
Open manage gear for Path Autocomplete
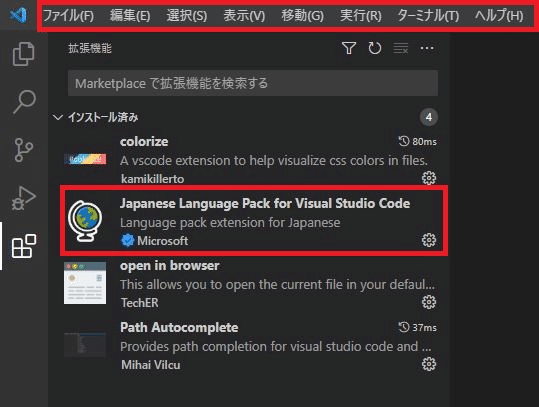click(429, 364)
